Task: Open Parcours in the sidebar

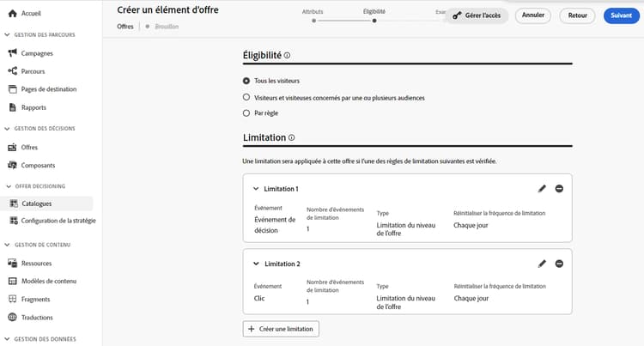Action: (33, 71)
